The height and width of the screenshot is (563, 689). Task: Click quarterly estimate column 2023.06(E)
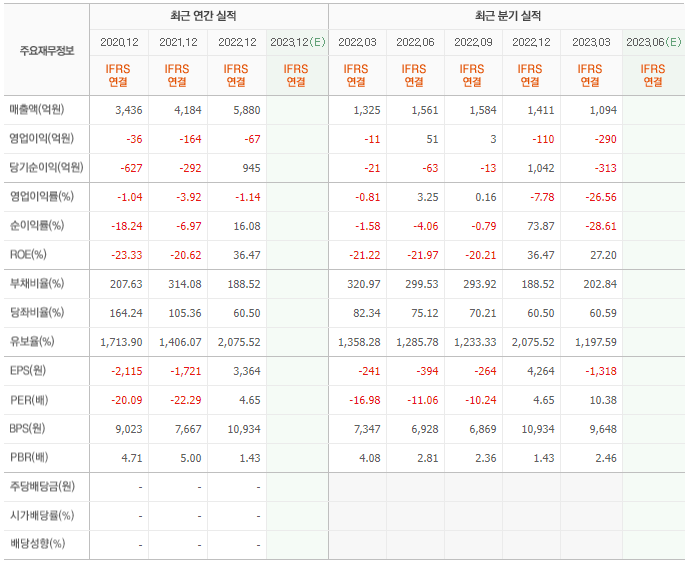tap(653, 42)
